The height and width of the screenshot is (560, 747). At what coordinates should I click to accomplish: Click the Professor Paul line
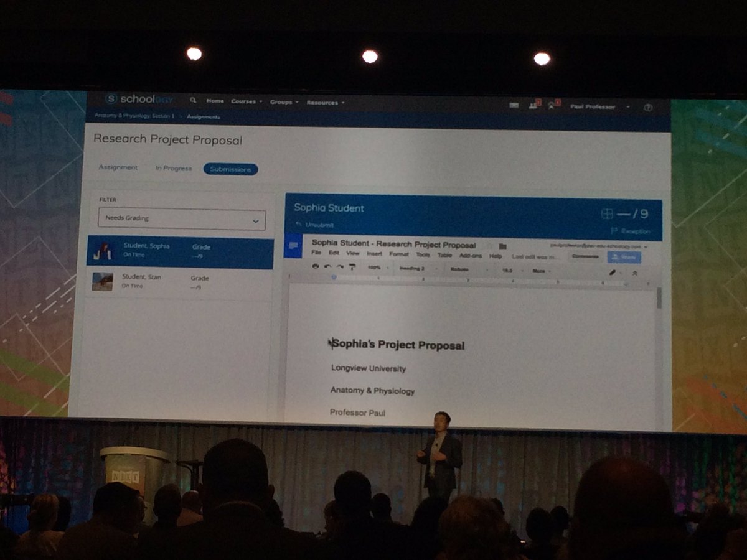click(x=358, y=412)
